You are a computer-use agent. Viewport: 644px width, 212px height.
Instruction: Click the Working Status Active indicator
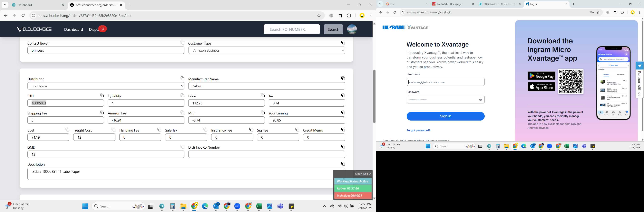pyautogui.click(x=353, y=181)
